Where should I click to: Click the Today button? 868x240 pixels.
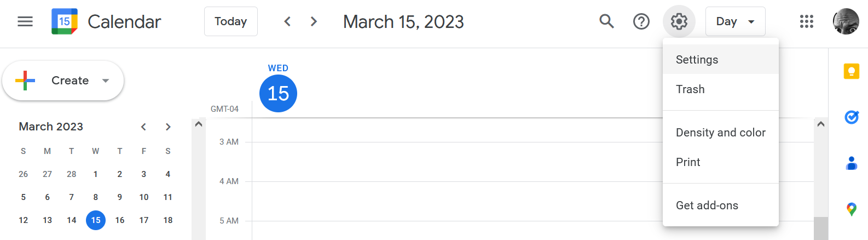point(230,21)
